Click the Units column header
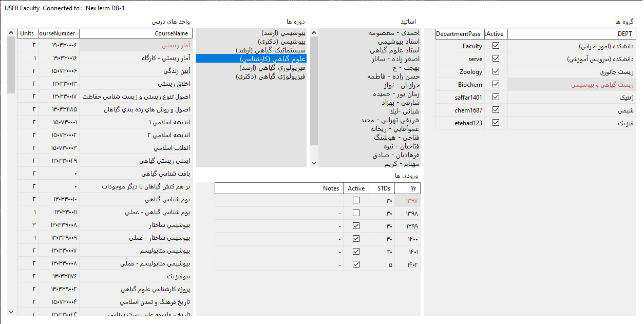Screen dimensions: 644x324 click(x=27, y=33)
